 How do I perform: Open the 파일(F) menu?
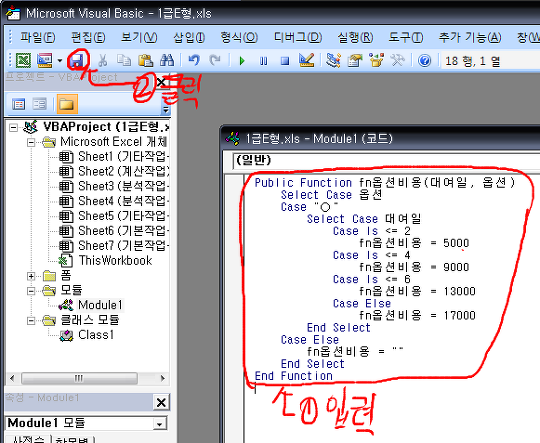click(38, 37)
